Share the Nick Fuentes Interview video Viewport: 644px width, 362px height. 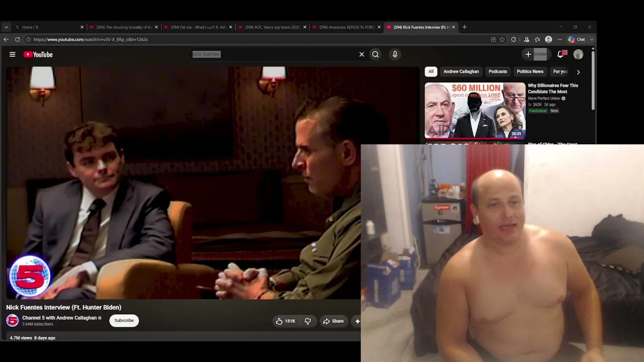click(x=334, y=321)
